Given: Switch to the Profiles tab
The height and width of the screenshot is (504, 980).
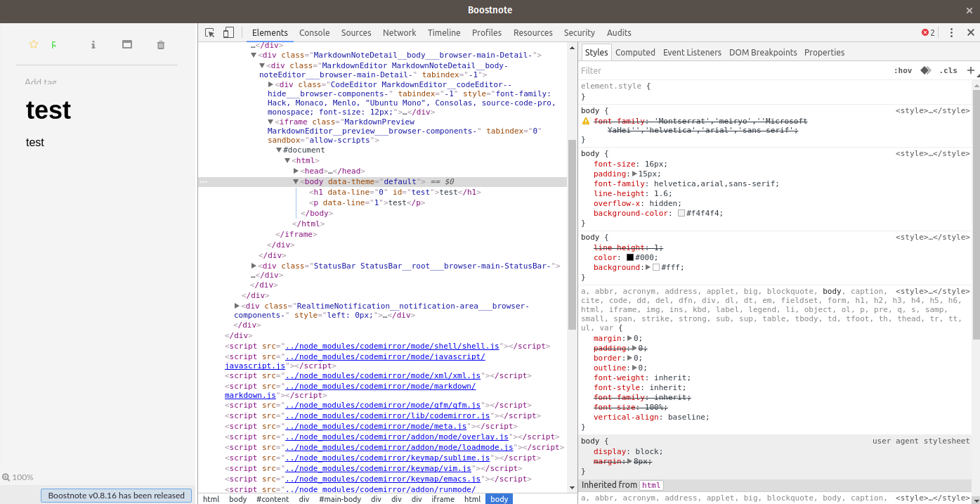Looking at the screenshot, I should (x=487, y=32).
